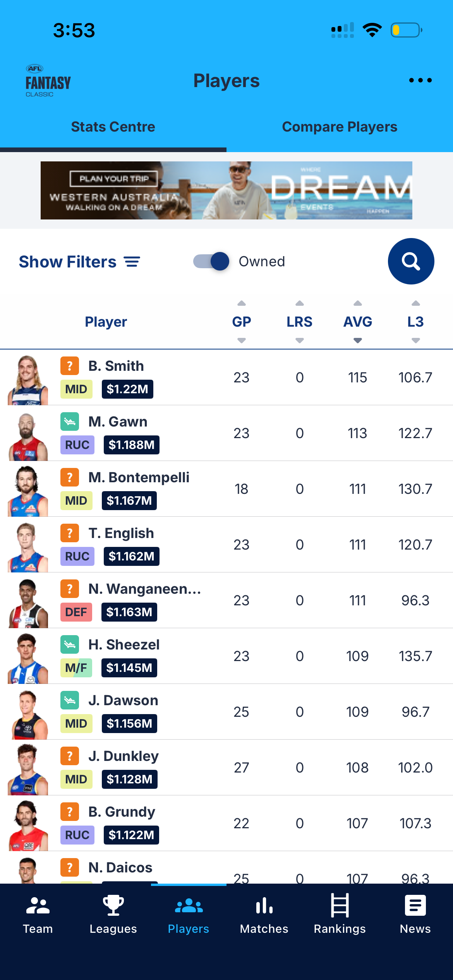This screenshot has width=453, height=980.
Task: Open Rankings ladder icon
Action: point(340,905)
